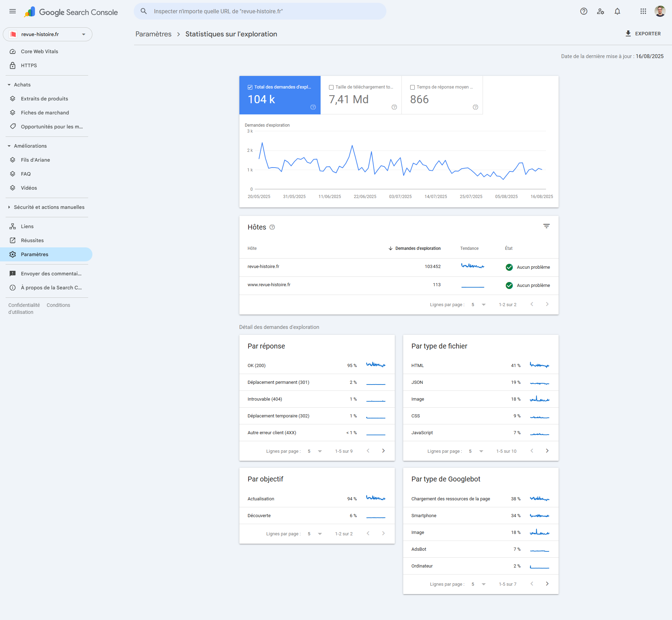This screenshot has height=620, width=672.
Task: Toggle Total des demandes d'exploration checkbox
Action: [250, 87]
